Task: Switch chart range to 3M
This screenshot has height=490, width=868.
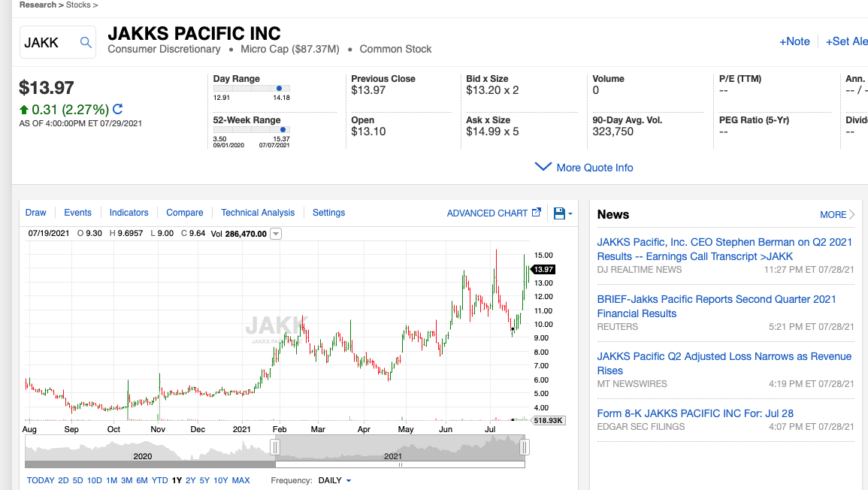Action: 126,480
